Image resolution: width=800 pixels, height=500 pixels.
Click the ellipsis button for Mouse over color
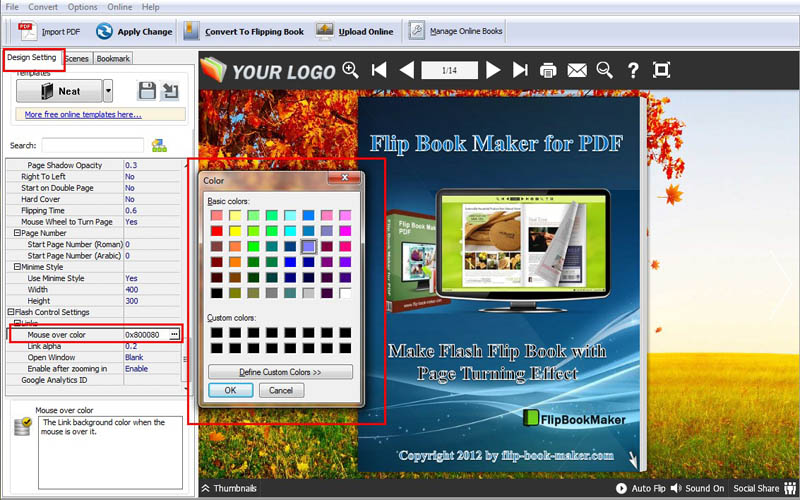tap(174, 335)
